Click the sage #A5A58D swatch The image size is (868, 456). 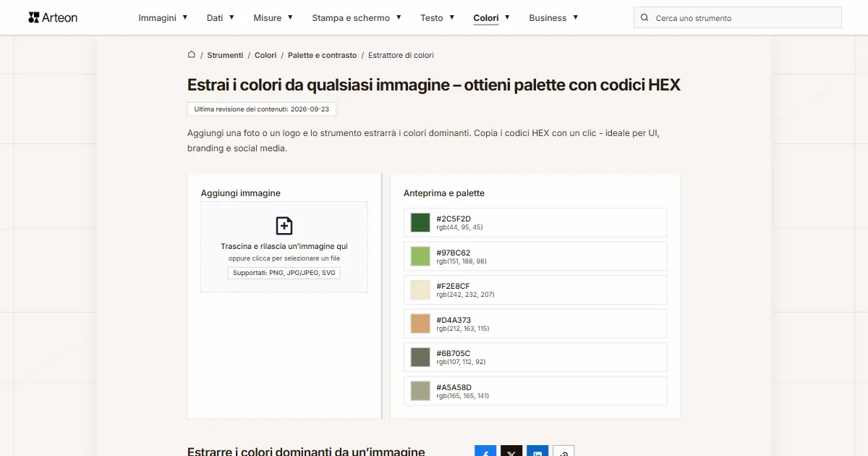click(x=420, y=391)
